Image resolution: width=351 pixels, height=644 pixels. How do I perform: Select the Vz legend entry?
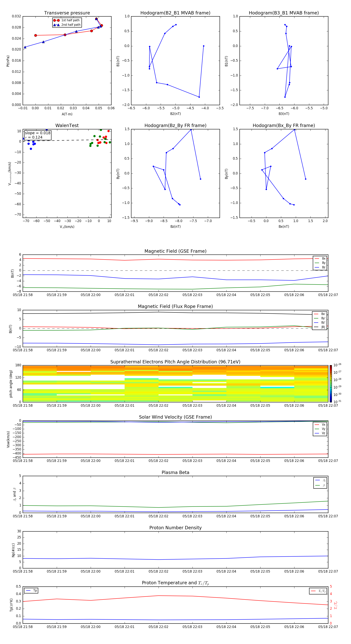320,433
